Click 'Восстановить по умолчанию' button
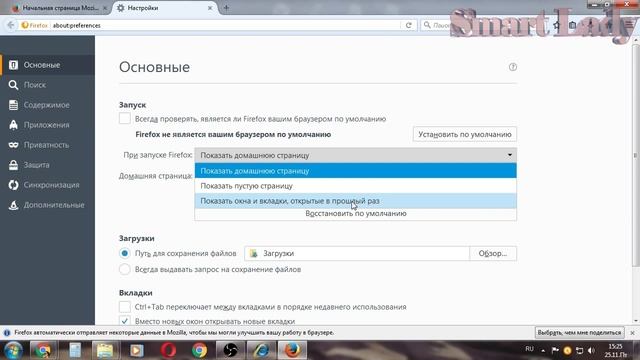The image size is (640, 360). (356, 214)
